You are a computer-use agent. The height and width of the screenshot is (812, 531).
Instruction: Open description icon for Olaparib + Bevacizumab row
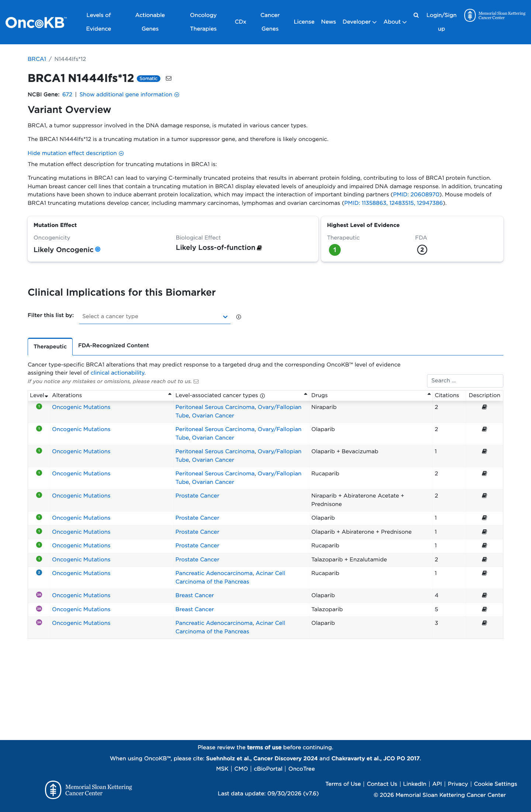485,451
